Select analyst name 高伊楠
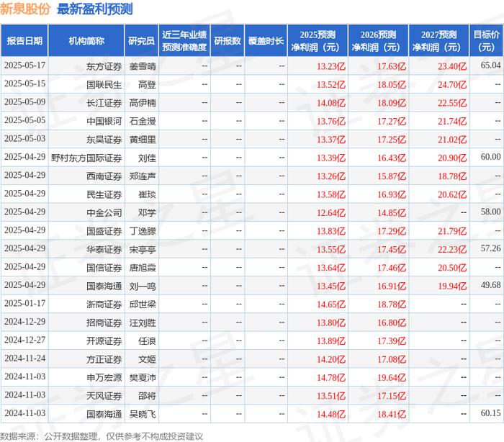The height and width of the screenshot is (442, 504). click(x=143, y=103)
